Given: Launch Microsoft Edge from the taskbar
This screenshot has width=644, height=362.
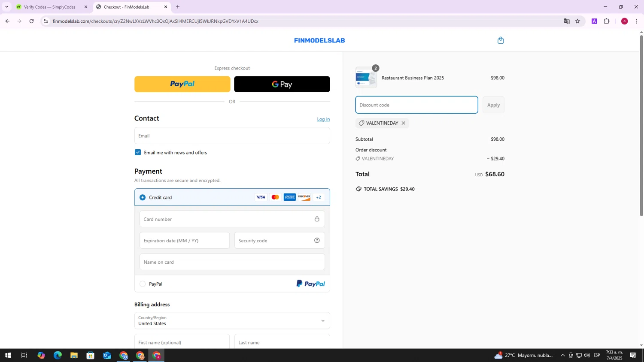Looking at the screenshot, I should [x=58, y=356].
